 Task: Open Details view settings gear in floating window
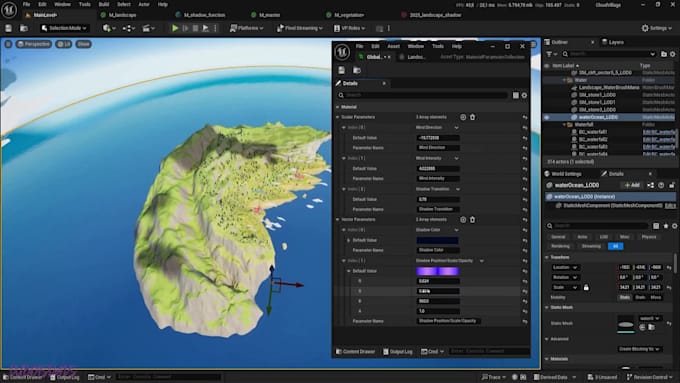524,95
